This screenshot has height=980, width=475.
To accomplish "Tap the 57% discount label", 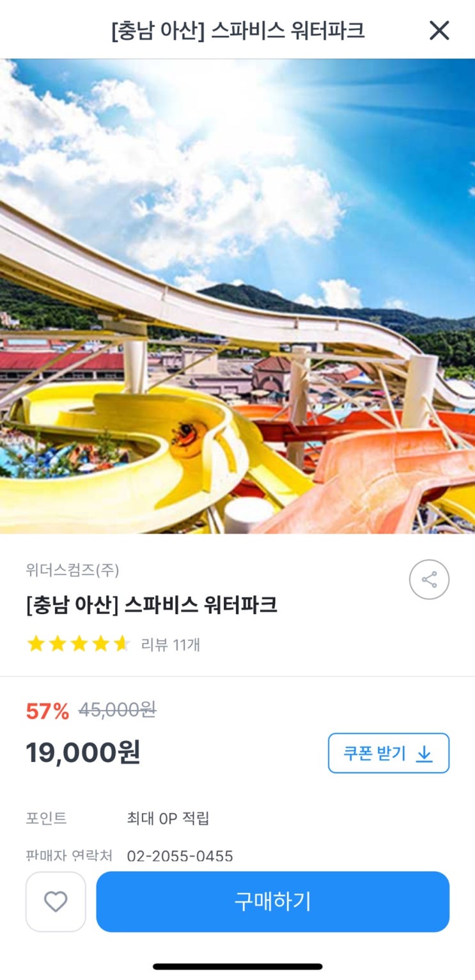I will (47, 711).
